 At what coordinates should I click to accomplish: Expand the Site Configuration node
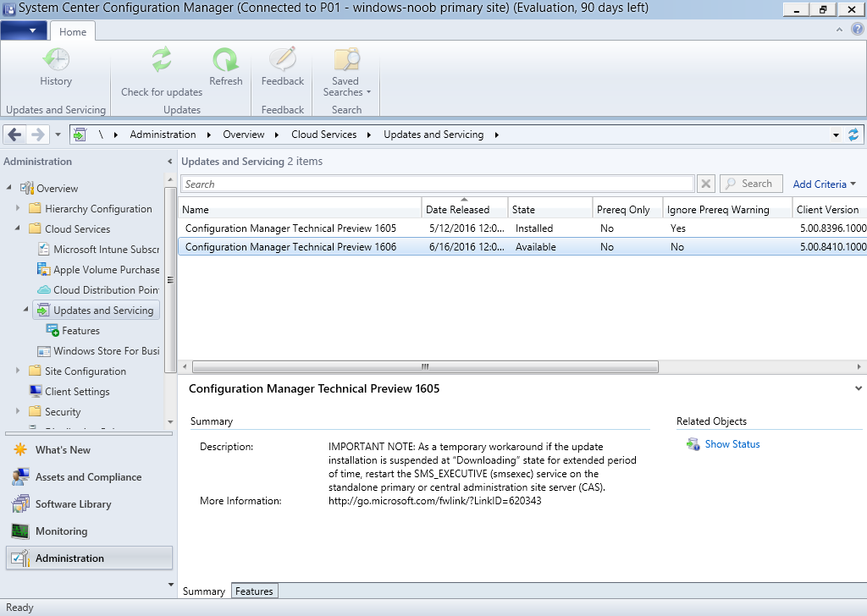pyautogui.click(x=18, y=371)
